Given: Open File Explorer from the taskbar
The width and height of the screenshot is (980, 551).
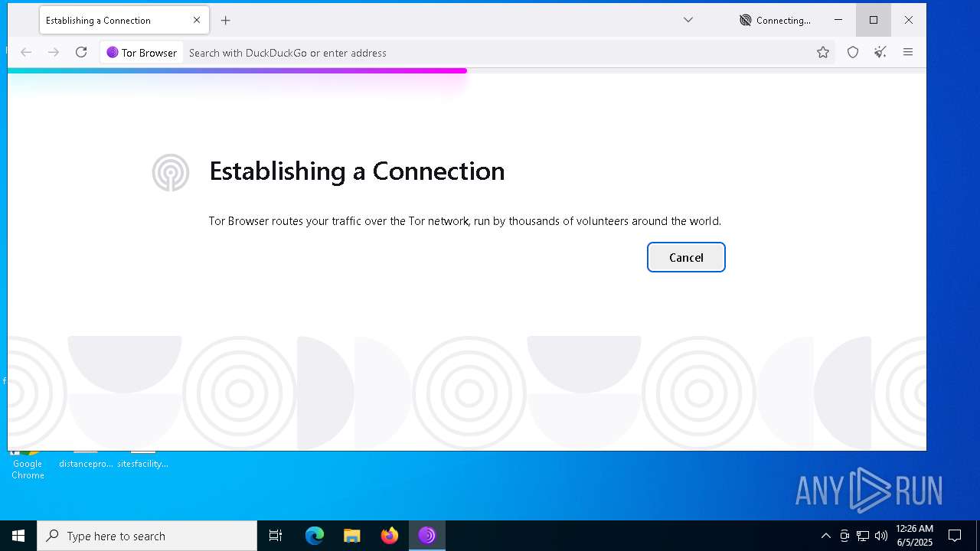Looking at the screenshot, I should [352, 536].
